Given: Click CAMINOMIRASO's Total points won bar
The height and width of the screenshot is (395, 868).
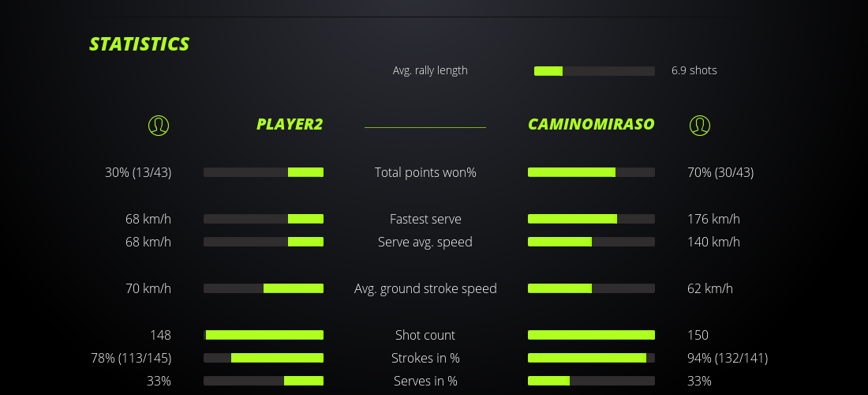Looking at the screenshot, I should 591,172.
